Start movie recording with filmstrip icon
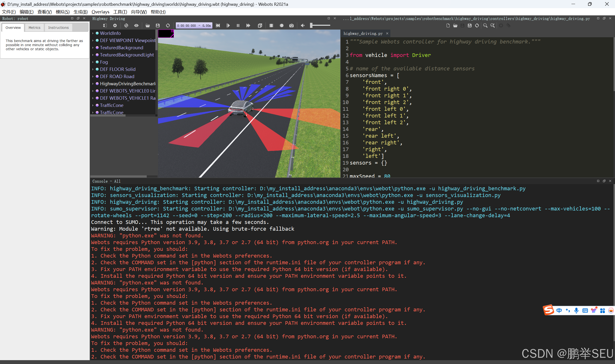Viewport: 615px width, 364px height. [271, 25]
